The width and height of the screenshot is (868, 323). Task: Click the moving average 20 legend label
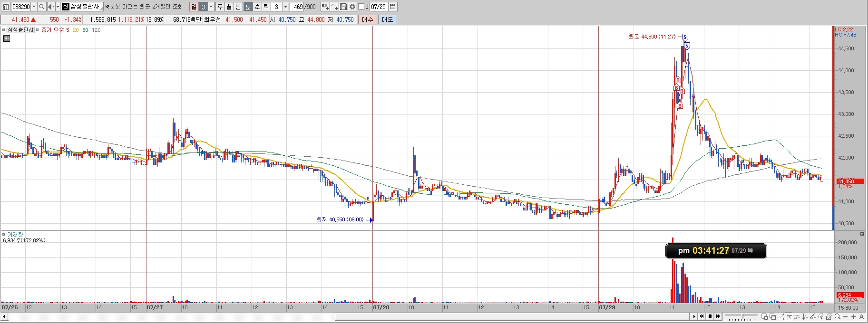click(76, 30)
